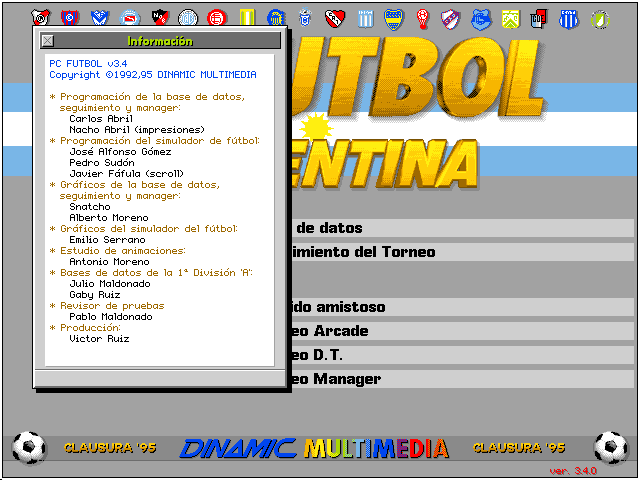Viewport: 640px width, 480px height.
Task: Click the name 'Pedro Sudón'
Action: tap(102, 163)
